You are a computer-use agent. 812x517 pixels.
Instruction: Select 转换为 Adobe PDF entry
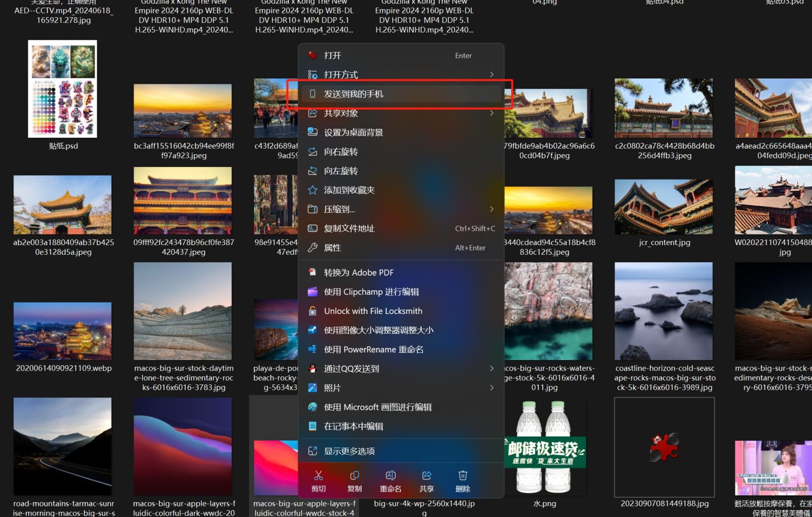click(x=401, y=272)
